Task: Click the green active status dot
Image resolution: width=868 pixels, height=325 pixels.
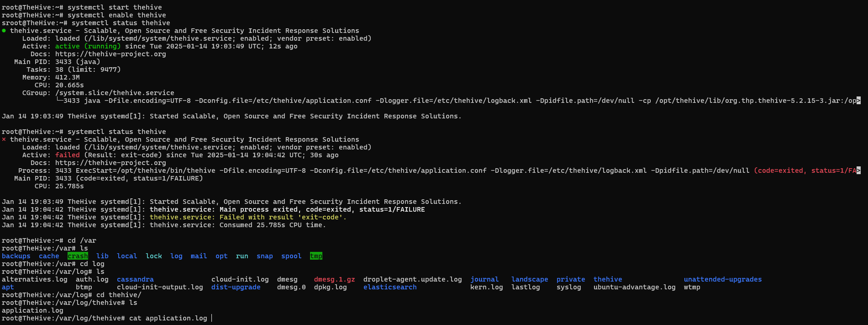Action: pos(4,31)
